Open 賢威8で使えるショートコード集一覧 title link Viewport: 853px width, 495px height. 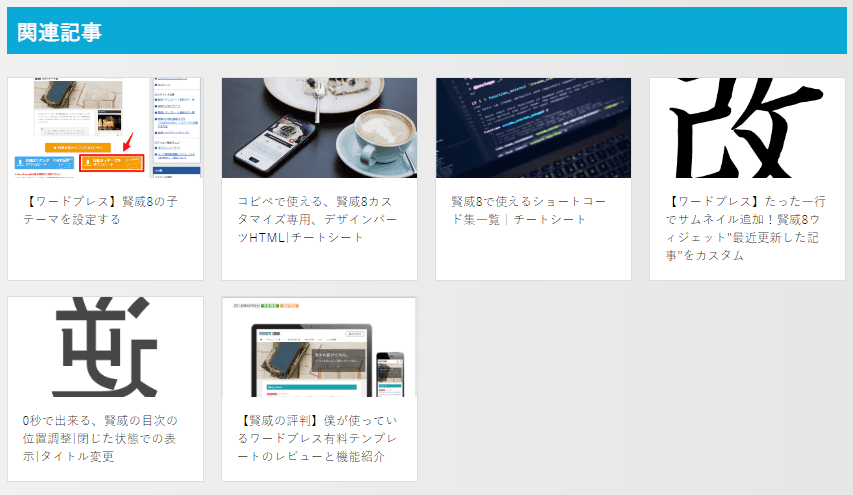click(x=529, y=211)
